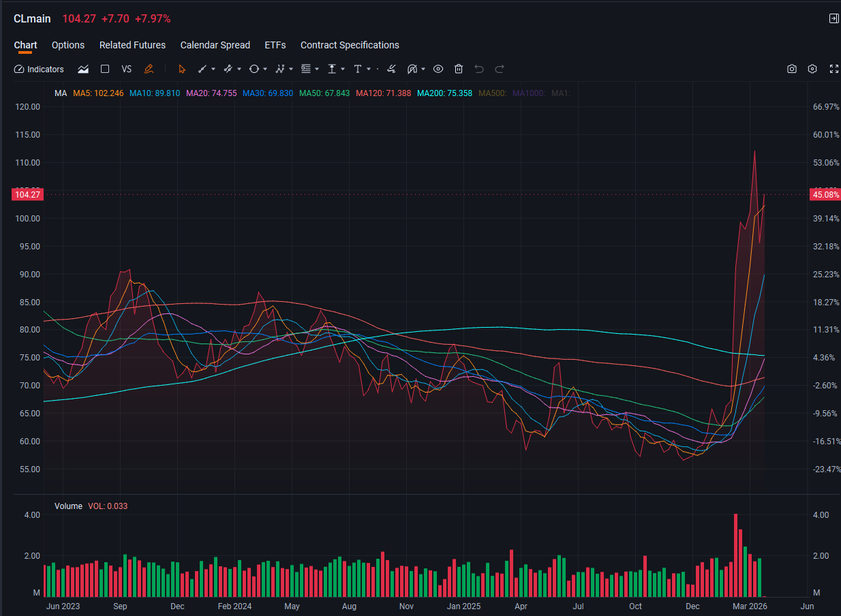This screenshot has width=841, height=616.
Task: Click the 104.27 current price tag on axis
Action: 28,195
